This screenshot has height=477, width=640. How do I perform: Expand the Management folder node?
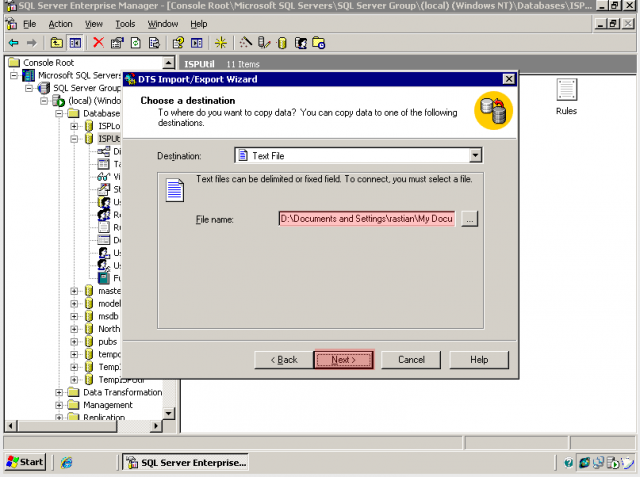(59, 405)
